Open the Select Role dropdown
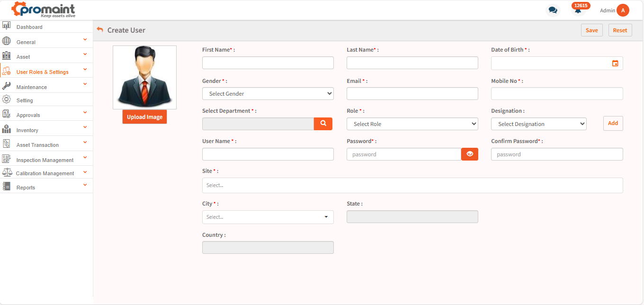Viewport: 644px width, 305px height. (x=412, y=124)
